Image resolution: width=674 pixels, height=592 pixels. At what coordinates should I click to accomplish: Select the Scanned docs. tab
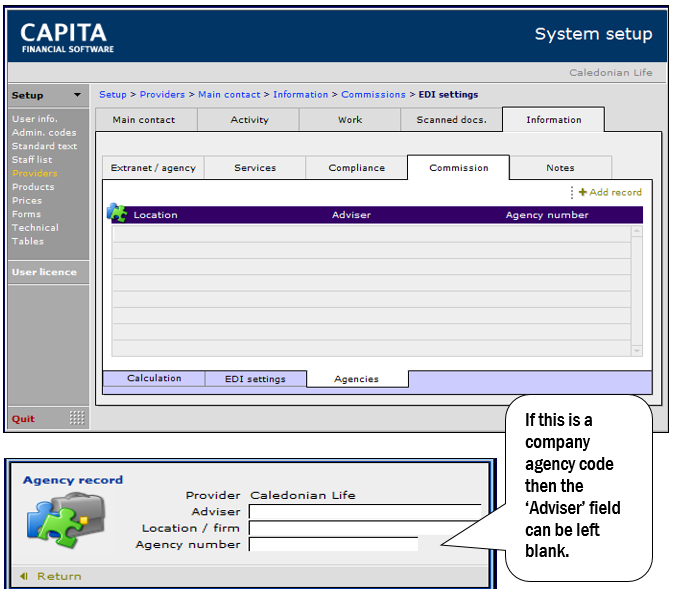tap(451, 120)
